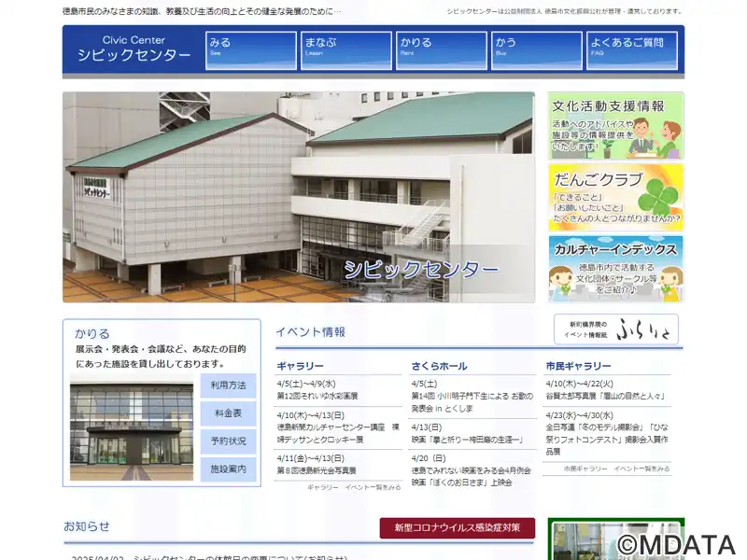Click the 施設案内 button
The height and width of the screenshot is (560, 747).
[228, 469]
